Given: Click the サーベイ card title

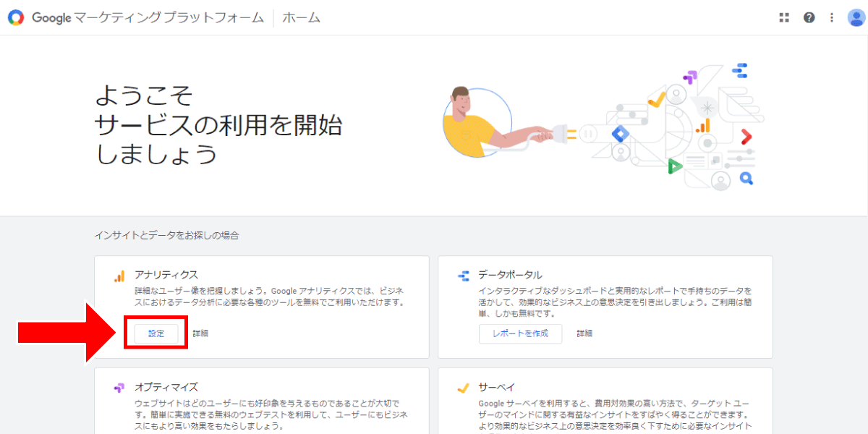Looking at the screenshot, I should coord(496,387).
